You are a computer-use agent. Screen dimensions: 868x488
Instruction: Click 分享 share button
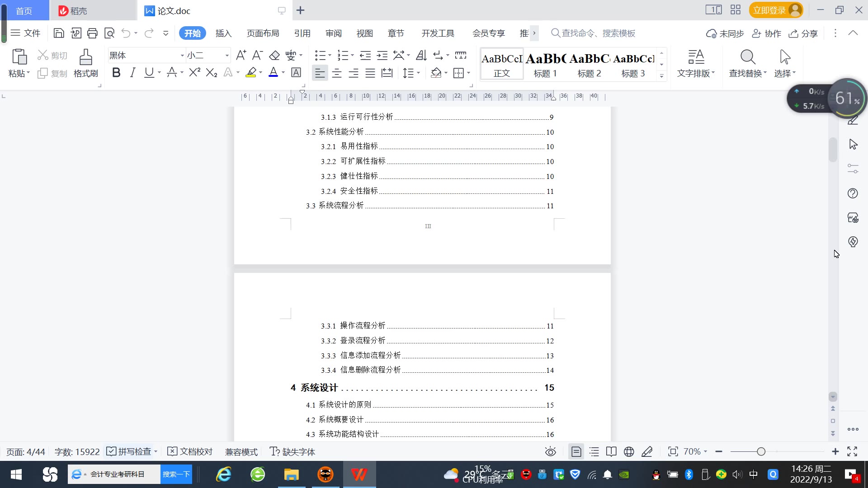click(x=803, y=33)
